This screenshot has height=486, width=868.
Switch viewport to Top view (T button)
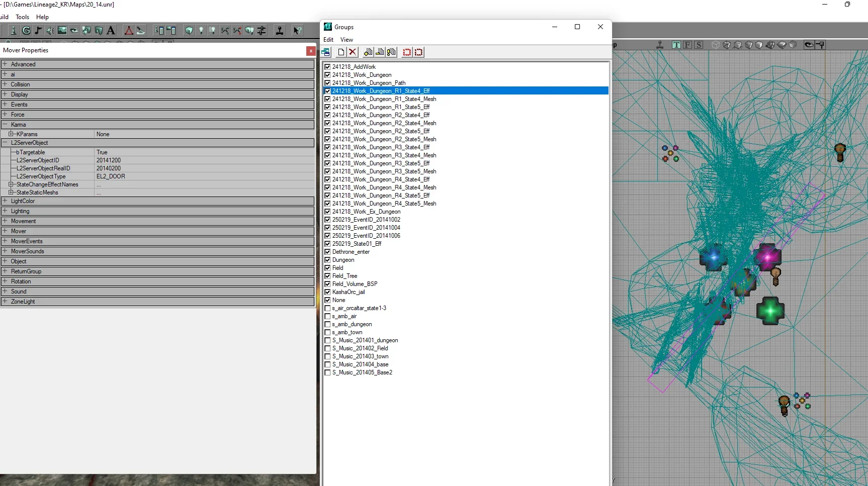[x=676, y=45]
